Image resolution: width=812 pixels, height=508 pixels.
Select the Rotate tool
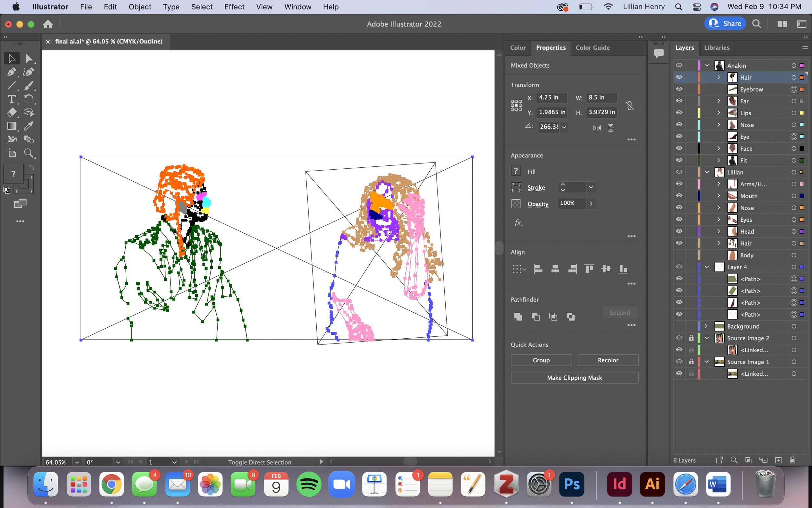point(29,99)
